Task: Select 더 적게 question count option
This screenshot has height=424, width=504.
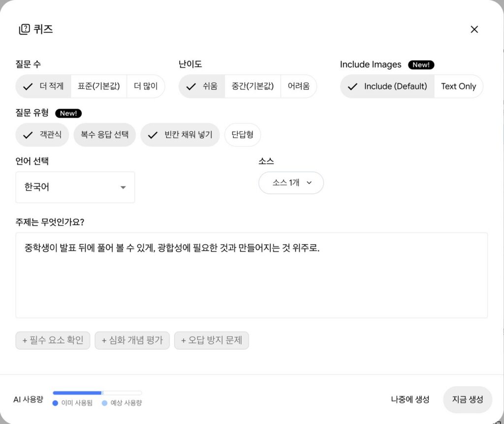Action: 43,86
